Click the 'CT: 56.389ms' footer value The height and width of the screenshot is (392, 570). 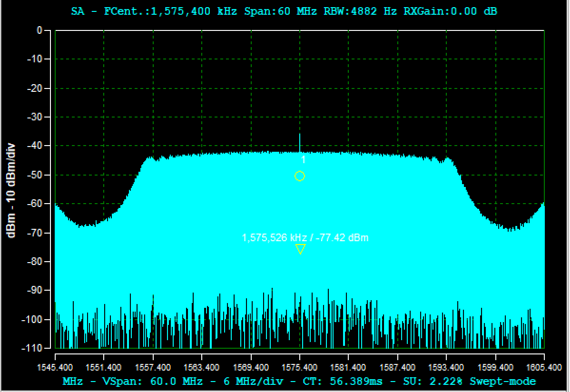tap(343, 382)
